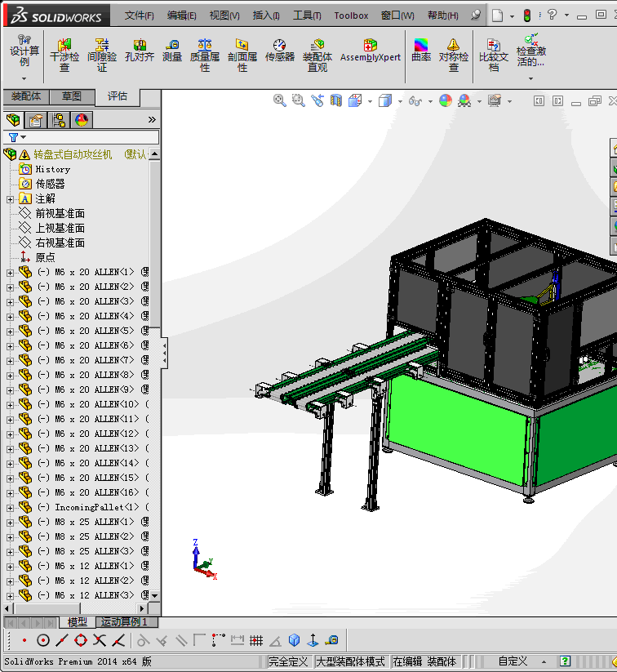Click Check Active Document (检查激活的...)
The image size is (617, 672).
[531, 51]
